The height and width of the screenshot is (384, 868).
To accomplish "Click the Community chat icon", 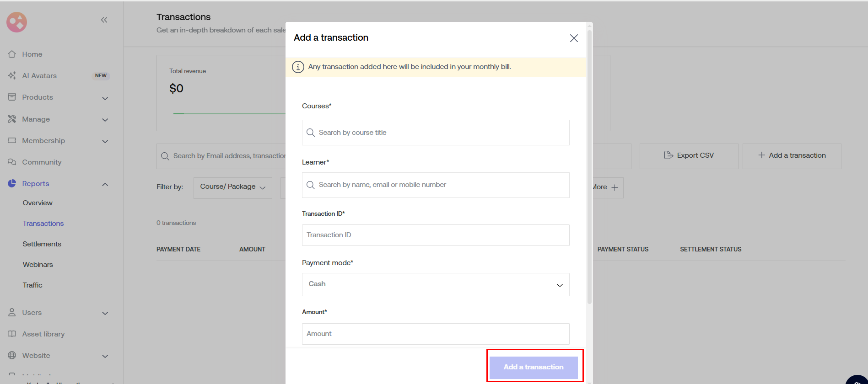I will pyautogui.click(x=12, y=162).
